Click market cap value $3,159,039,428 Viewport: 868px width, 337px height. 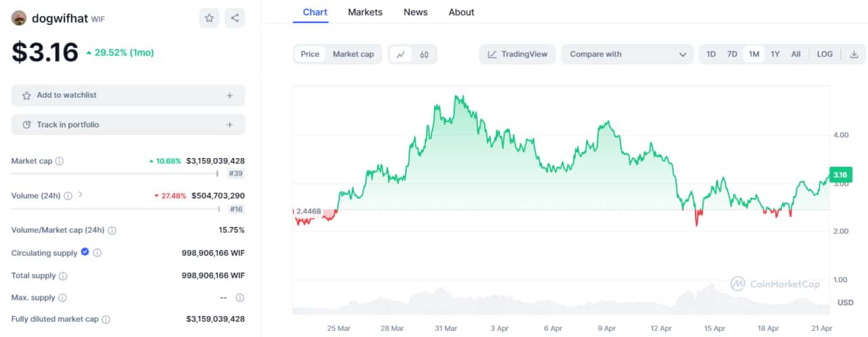click(x=216, y=161)
